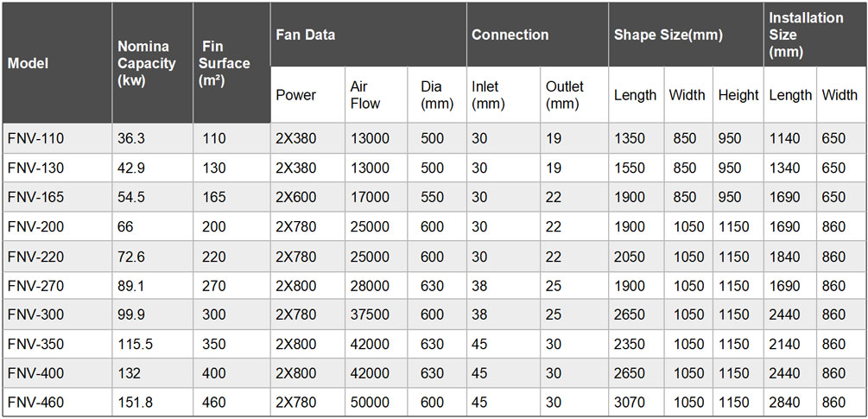The image size is (868, 419).
Task: Click the FNV-165 model cell
Action: pos(57,198)
